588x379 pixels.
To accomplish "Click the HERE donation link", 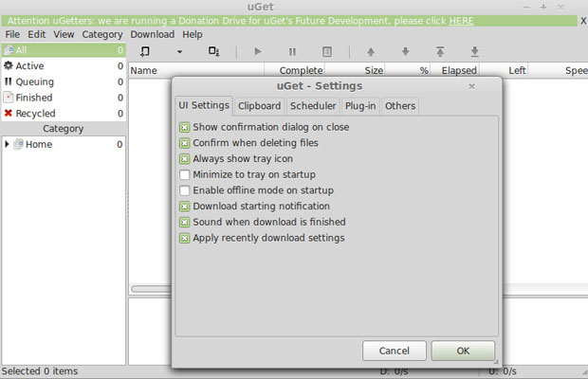I will (x=461, y=21).
